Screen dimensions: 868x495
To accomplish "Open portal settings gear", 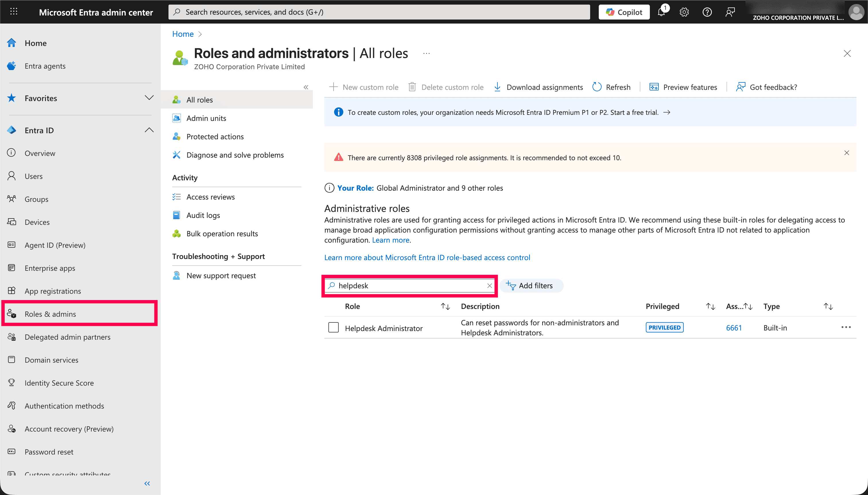I will tap(684, 12).
